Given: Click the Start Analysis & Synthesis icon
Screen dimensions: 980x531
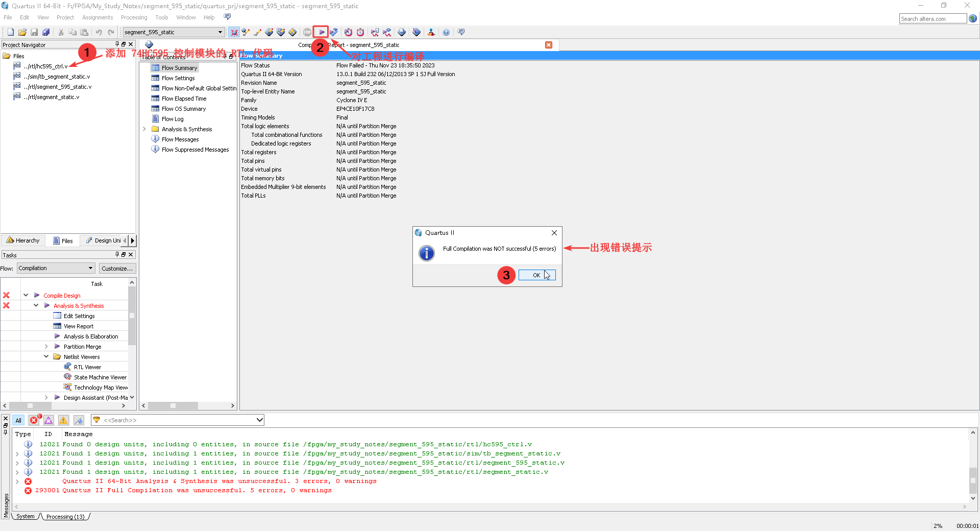Looking at the screenshot, I should pyautogui.click(x=334, y=32).
